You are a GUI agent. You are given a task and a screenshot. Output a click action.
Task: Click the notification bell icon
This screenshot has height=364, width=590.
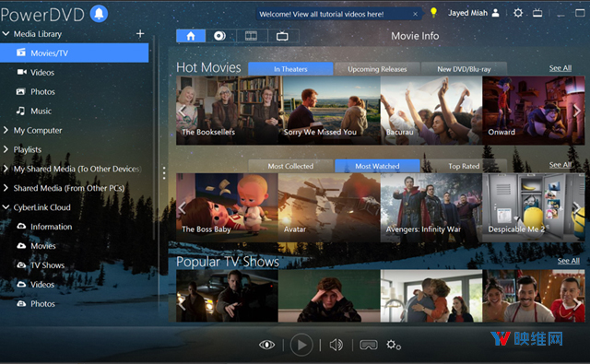coord(99,14)
